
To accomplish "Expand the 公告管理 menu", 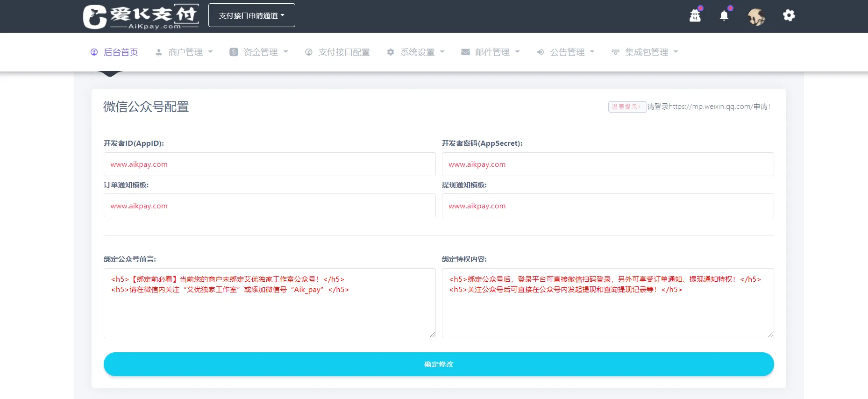I will click(566, 52).
